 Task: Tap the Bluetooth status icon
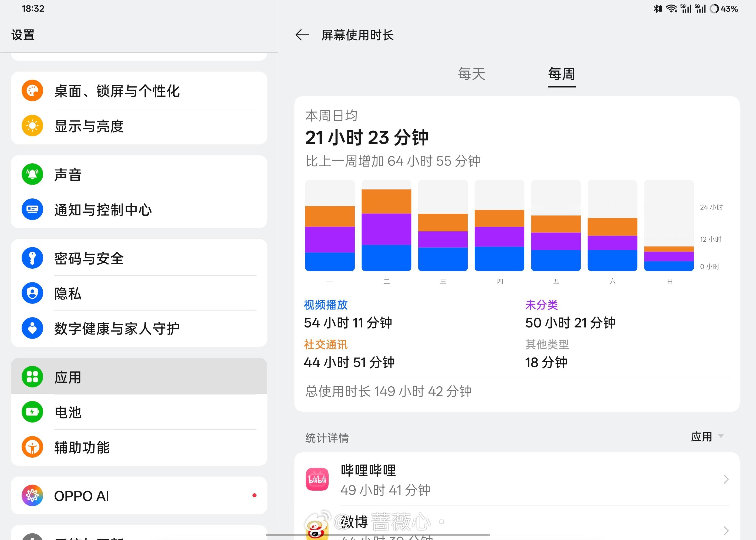(657, 9)
